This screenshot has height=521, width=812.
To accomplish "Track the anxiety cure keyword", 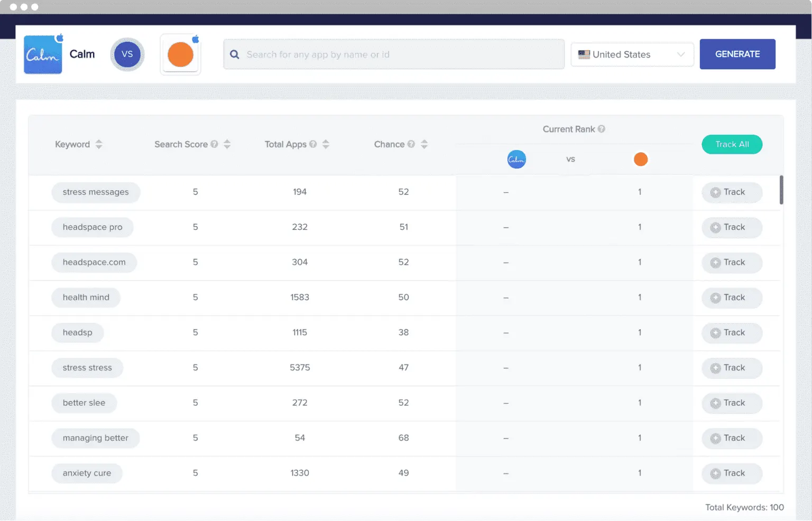I will coord(732,473).
